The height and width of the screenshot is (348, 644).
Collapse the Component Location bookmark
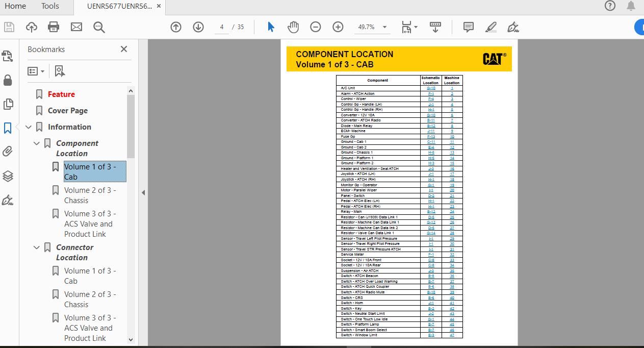(x=36, y=143)
